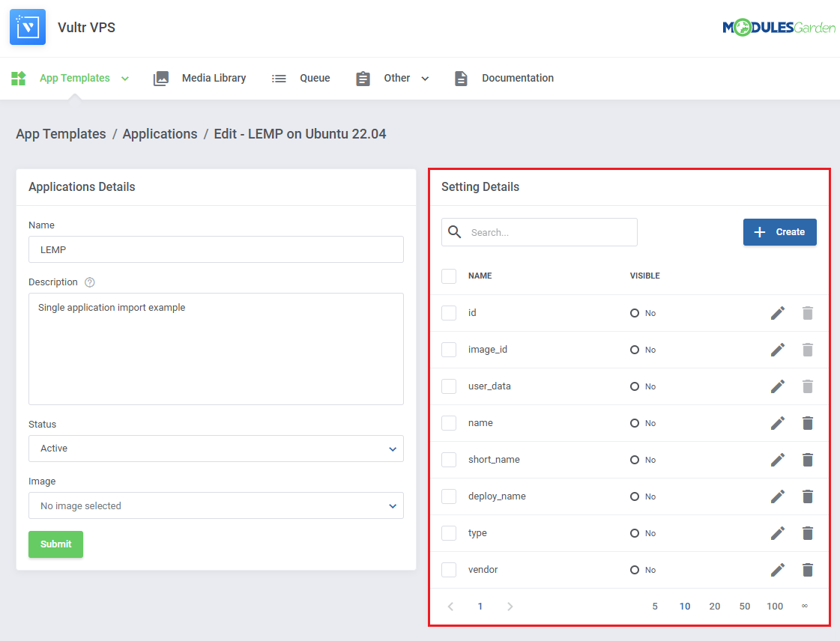Delete the deploy_name setting trash icon
This screenshot has height=641, width=840.
808,496
